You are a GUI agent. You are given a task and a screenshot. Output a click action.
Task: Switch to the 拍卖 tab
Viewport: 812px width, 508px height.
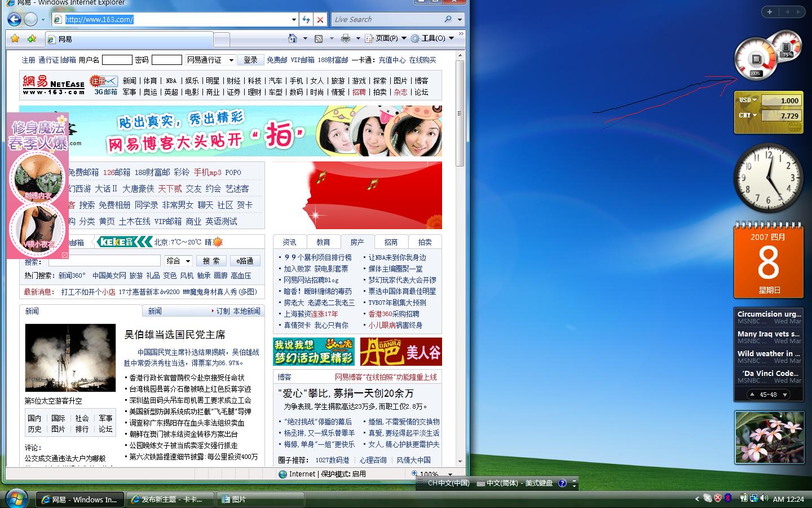point(425,242)
